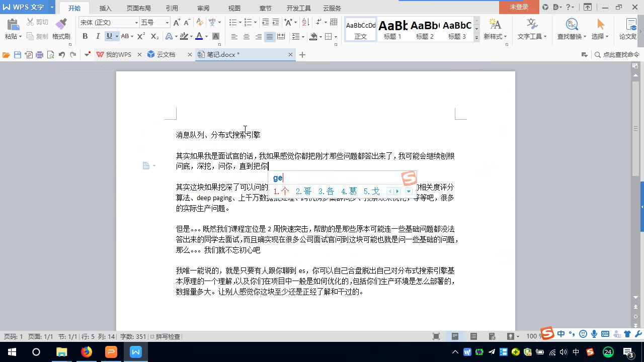Image resolution: width=644 pixels, height=362 pixels.
Task: Switch to 页面布局 (Page Layout) tab
Action: pos(138,8)
